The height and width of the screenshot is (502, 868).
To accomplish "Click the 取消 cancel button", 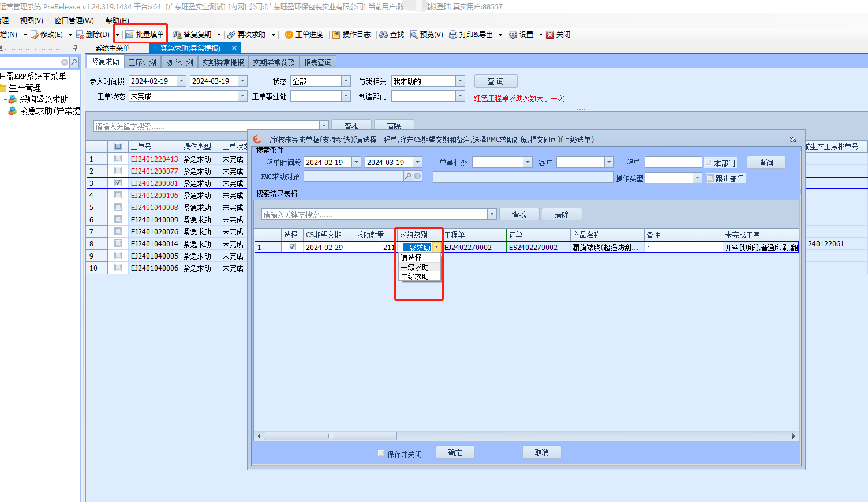I will coord(542,452).
